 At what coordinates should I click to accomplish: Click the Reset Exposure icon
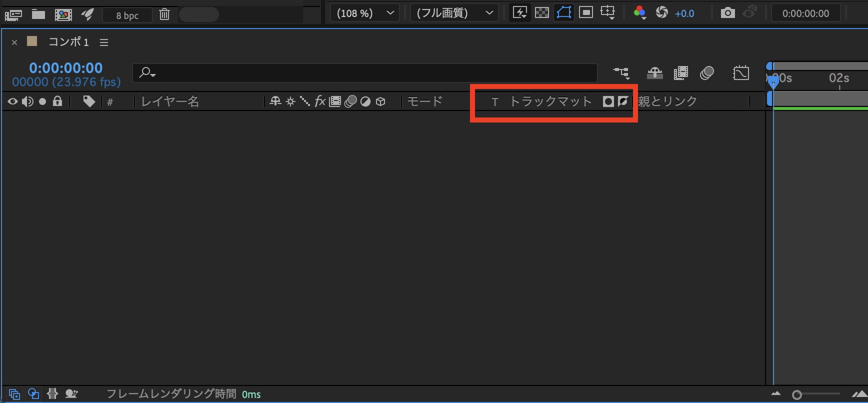(662, 13)
